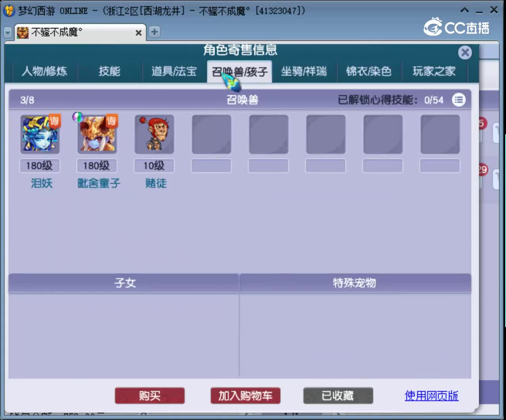Click the 询 badge on 毗舍童子
This screenshot has height=420, width=506.
click(x=111, y=121)
